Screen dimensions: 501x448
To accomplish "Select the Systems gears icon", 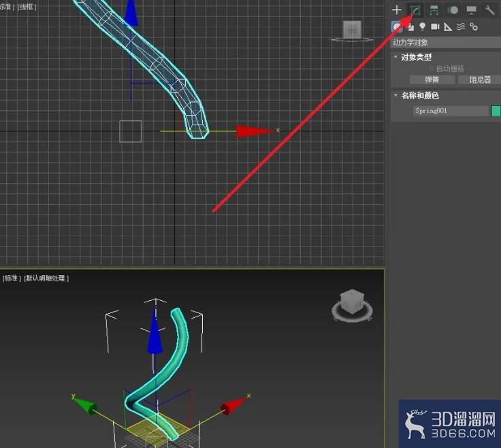I will tap(474, 27).
